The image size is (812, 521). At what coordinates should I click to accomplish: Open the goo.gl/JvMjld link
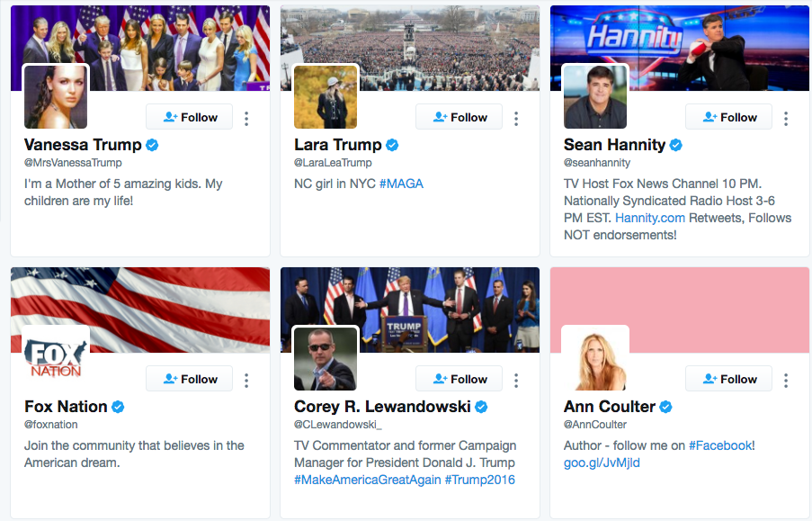coord(602,463)
